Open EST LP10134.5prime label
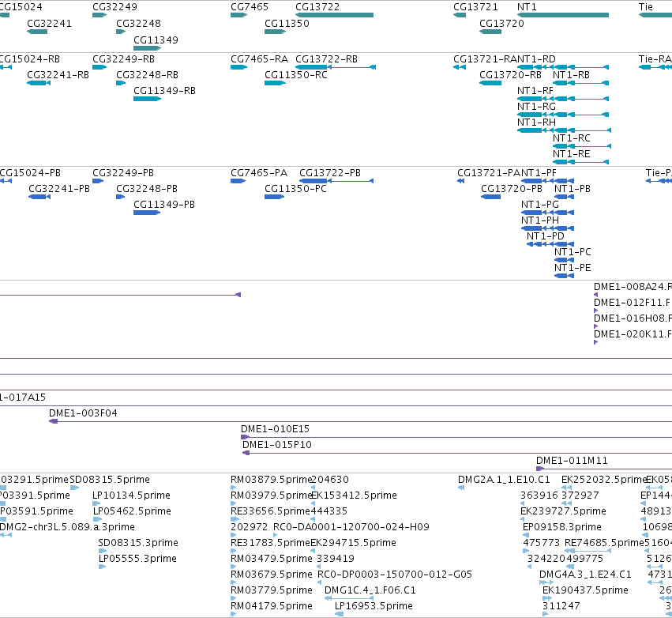Screen dimensions: 672x618 click(132, 496)
